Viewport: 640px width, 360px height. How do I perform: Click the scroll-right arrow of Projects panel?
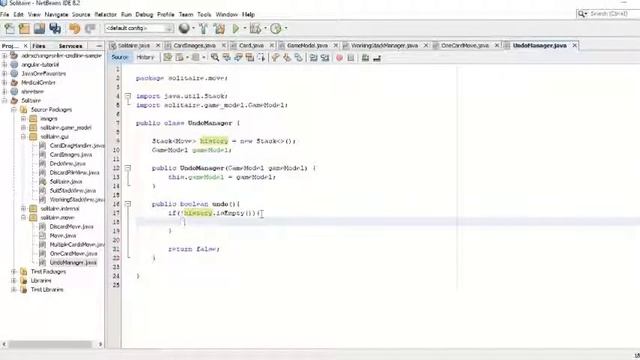100,344
